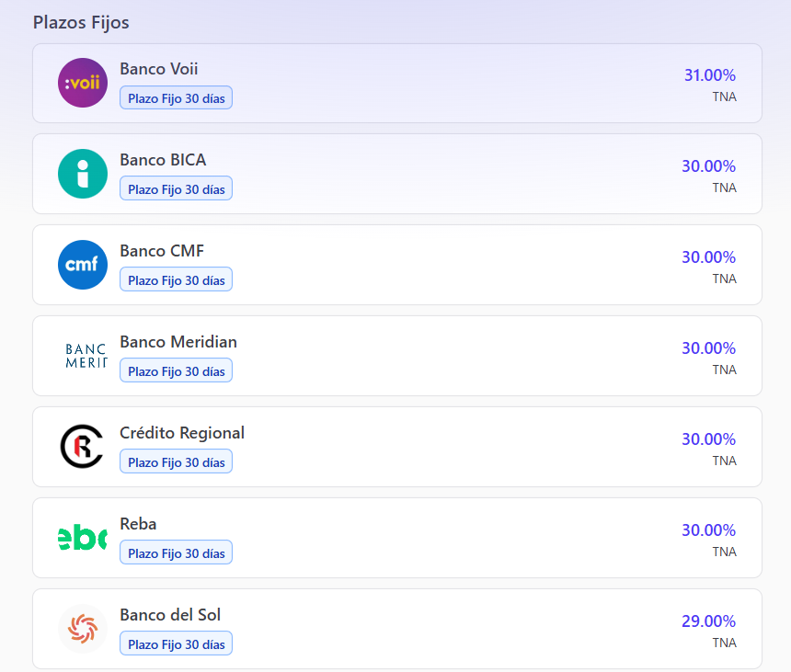The image size is (791, 672).
Task: Click the 31.00% rate for Banco Voii
Action: 710,75
